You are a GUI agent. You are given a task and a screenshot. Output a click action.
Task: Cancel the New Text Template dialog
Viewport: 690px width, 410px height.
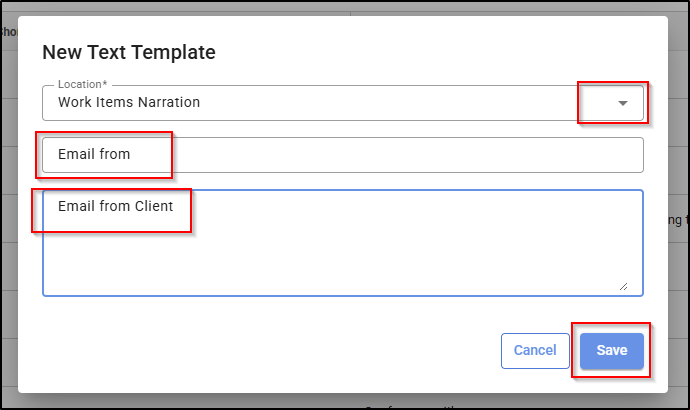[x=535, y=350]
